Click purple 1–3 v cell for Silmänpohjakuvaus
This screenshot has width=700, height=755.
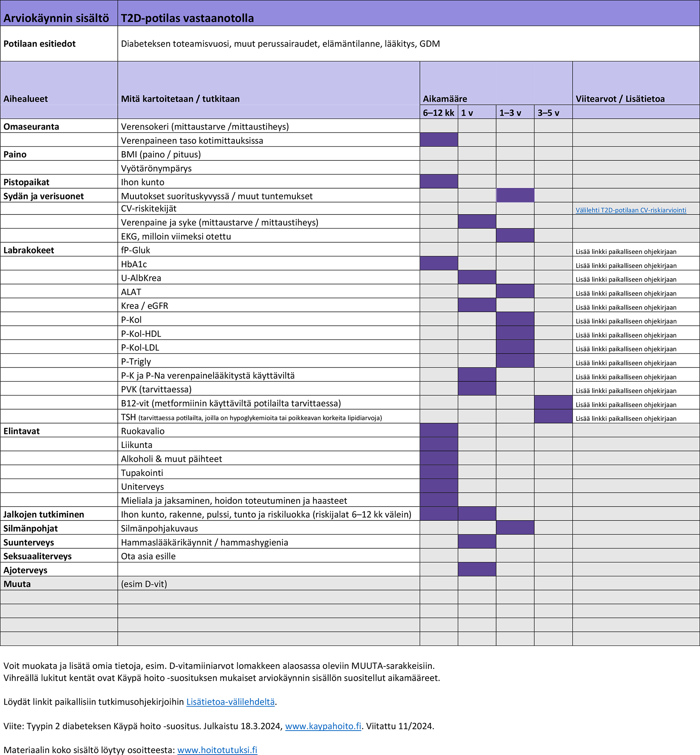[515, 528]
